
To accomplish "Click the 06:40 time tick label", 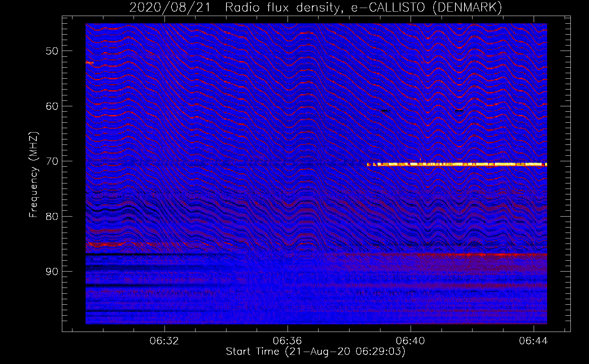I will (x=411, y=341).
